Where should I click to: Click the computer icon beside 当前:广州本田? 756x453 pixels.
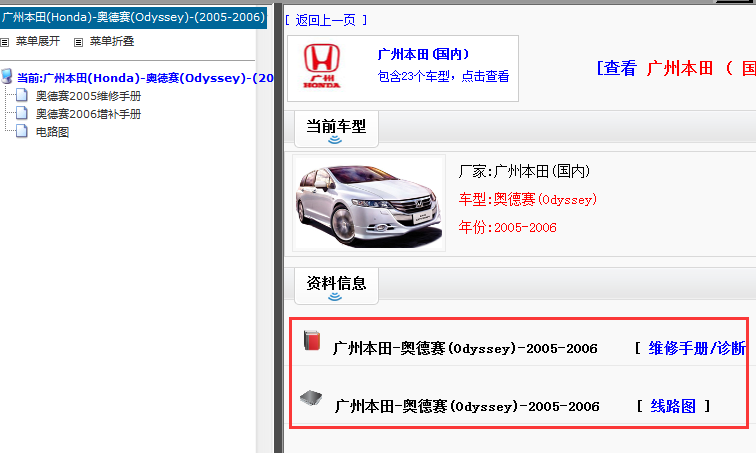click(7, 76)
